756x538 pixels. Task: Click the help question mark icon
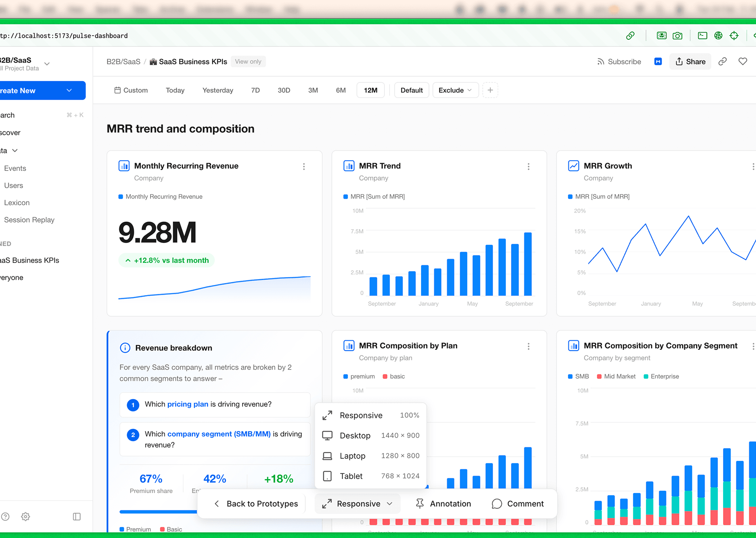click(5, 516)
